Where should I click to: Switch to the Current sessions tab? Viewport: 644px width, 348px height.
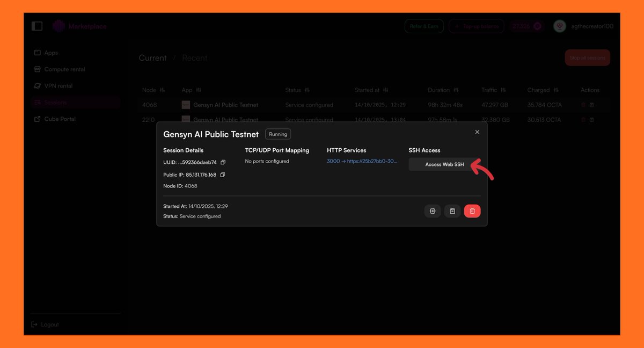coord(153,58)
